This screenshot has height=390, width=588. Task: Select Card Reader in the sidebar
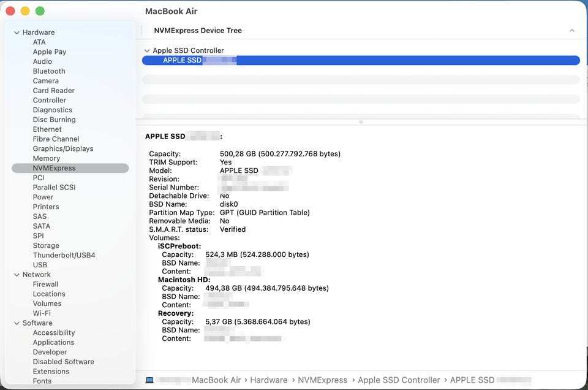54,91
